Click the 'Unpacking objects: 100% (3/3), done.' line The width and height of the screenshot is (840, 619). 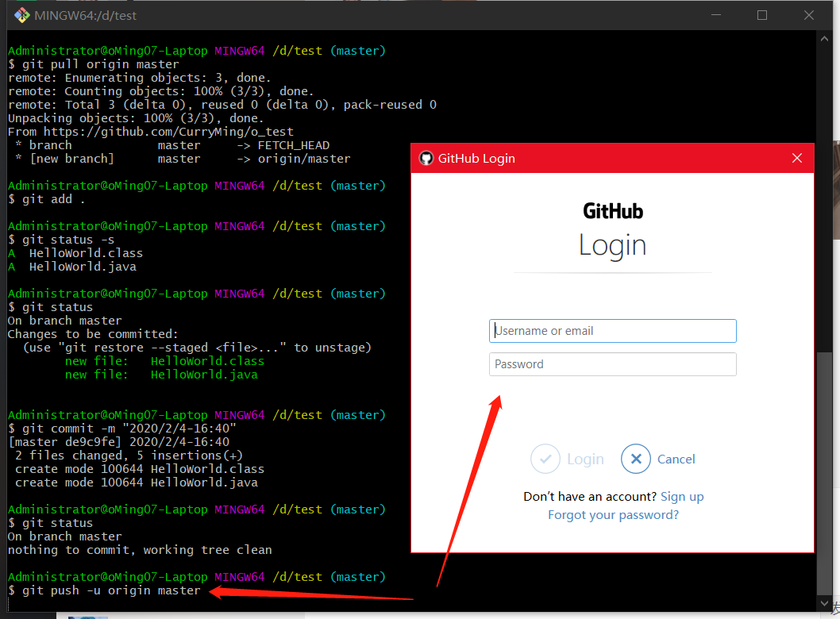[x=136, y=118]
